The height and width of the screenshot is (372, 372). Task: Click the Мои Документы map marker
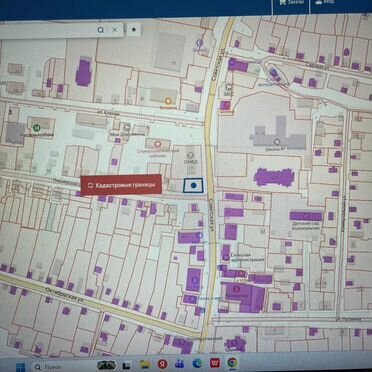coord(127,127)
